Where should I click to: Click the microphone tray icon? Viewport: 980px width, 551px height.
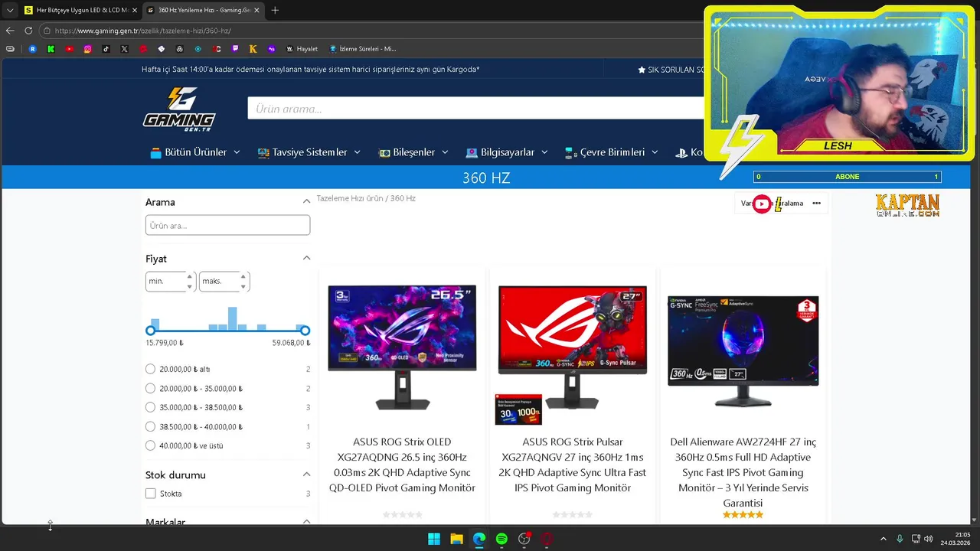pos(900,539)
